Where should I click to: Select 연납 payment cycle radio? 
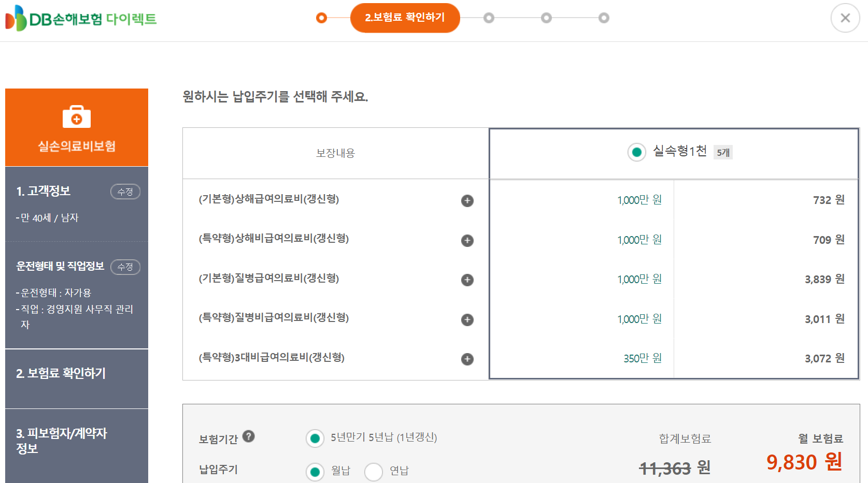pyautogui.click(x=374, y=472)
